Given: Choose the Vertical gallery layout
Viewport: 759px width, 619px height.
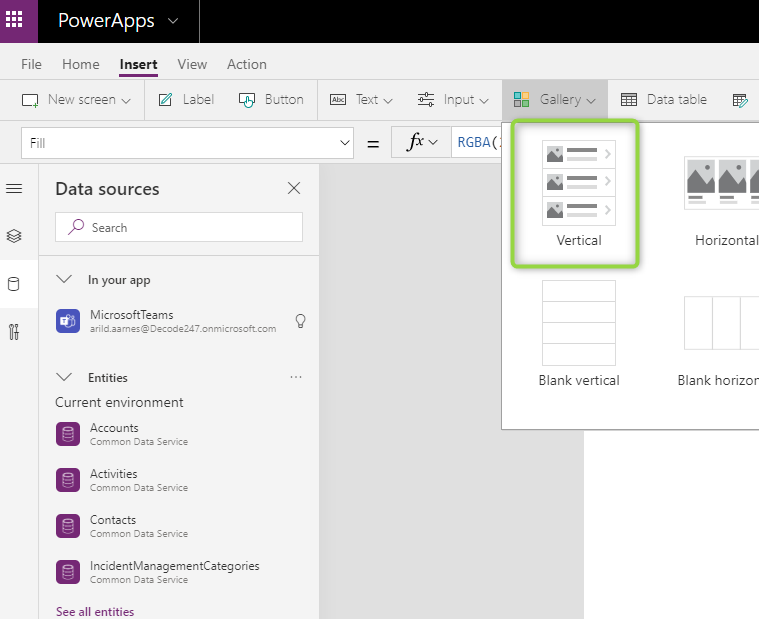Looking at the screenshot, I should pyautogui.click(x=578, y=194).
